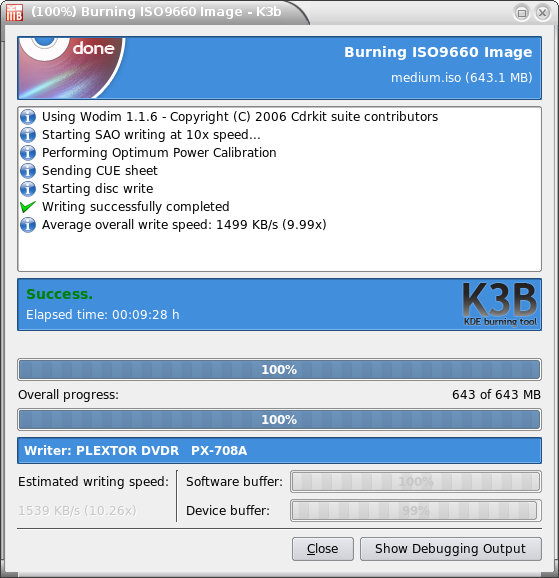The height and width of the screenshot is (578, 559).
Task: Select the Writing successfully completed log entry
Action: pos(136,207)
